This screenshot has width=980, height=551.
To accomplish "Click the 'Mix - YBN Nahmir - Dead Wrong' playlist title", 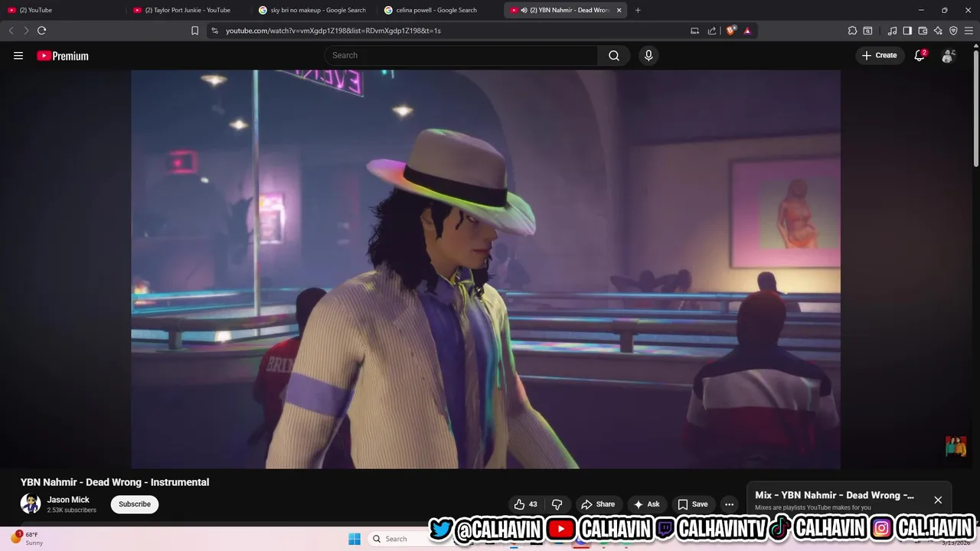I will [x=835, y=495].
